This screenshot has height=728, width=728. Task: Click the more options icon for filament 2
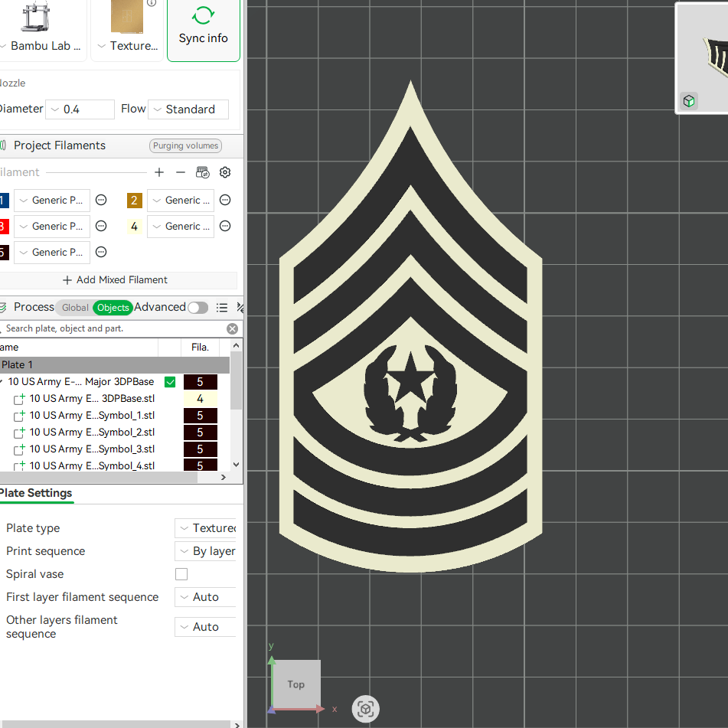pyautogui.click(x=225, y=200)
